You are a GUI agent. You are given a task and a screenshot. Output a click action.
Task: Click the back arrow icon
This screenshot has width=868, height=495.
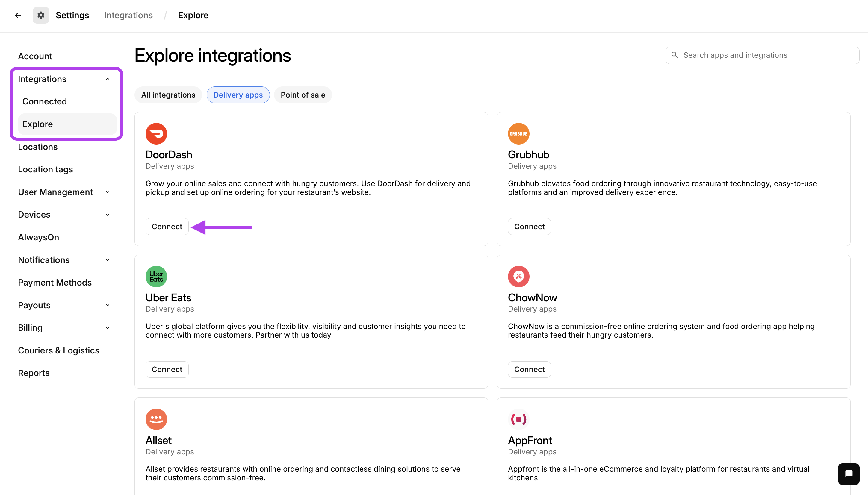pos(18,15)
